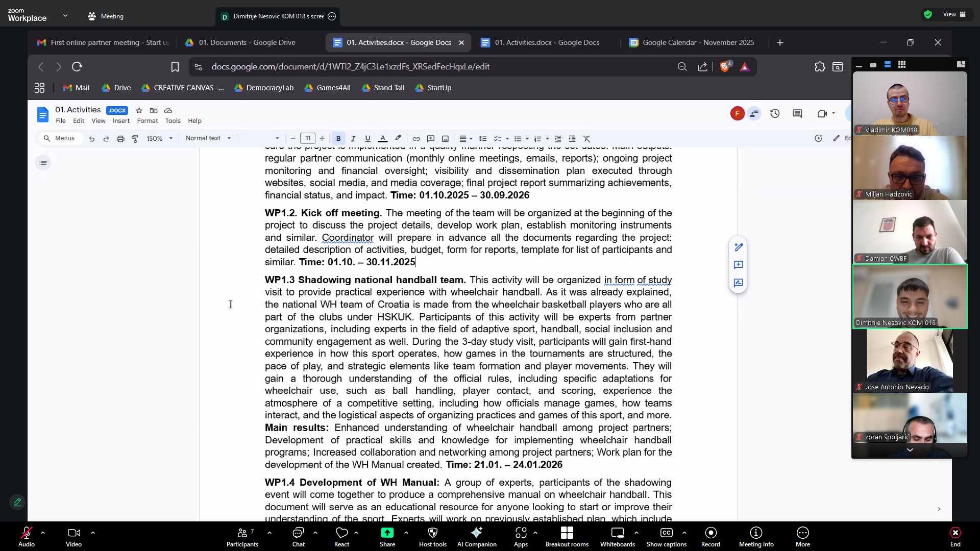The height and width of the screenshot is (551, 980).
Task: Open the text color picker
Action: tap(382, 138)
